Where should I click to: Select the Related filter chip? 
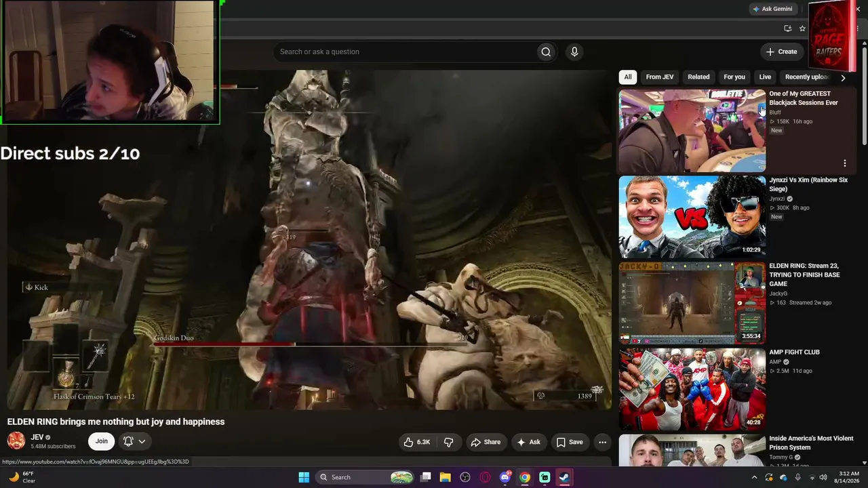point(698,77)
